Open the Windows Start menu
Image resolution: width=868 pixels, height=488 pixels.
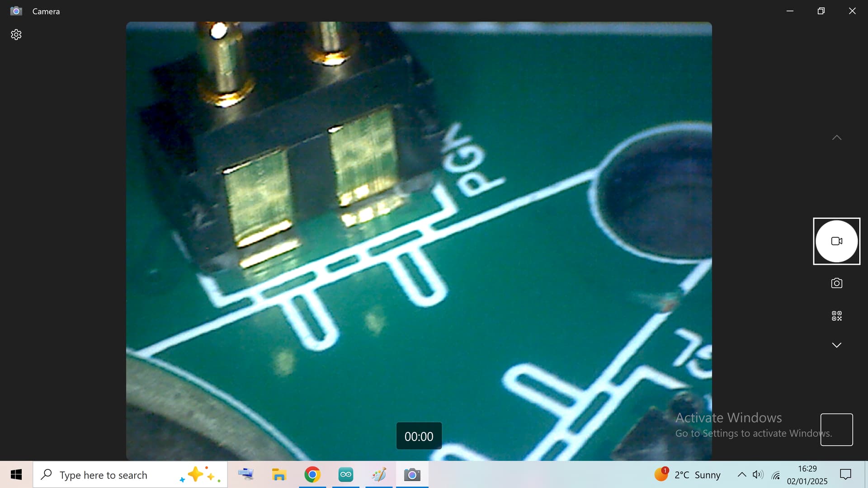pyautogui.click(x=16, y=474)
